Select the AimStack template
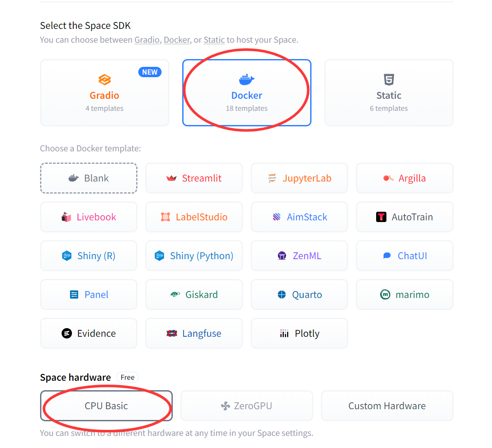492x448 pixels. click(299, 217)
